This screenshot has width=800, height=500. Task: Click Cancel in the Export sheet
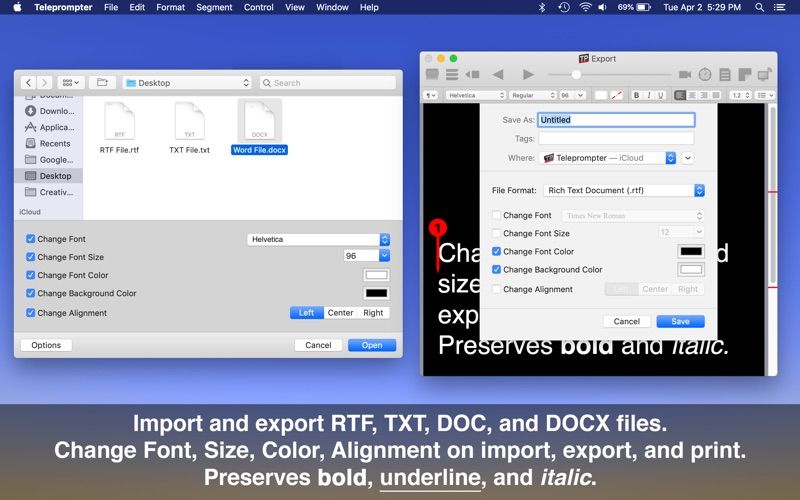pyautogui.click(x=627, y=321)
